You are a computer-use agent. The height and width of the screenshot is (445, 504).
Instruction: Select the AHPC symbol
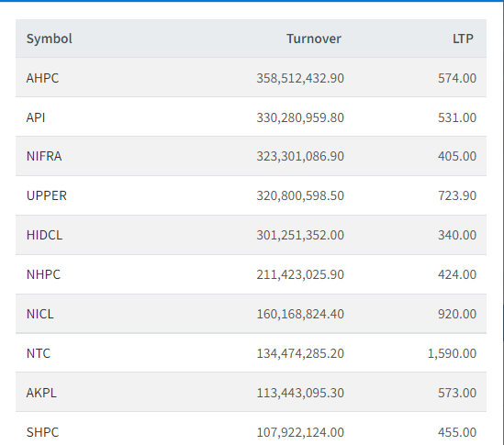click(43, 78)
